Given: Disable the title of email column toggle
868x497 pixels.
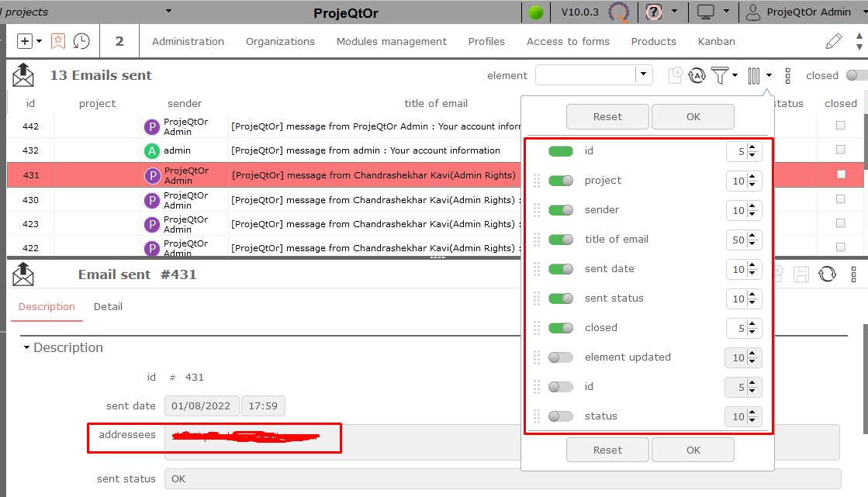Looking at the screenshot, I should [561, 239].
